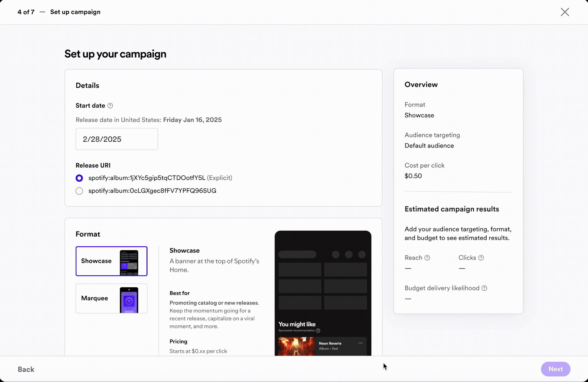Go Back to the previous step
The width and height of the screenshot is (588, 382).
[x=26, y=369]
